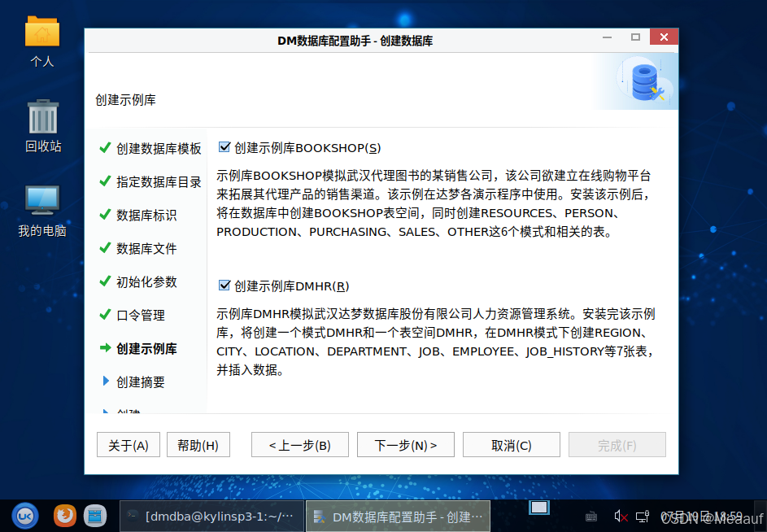Screen dimensions: 767x532
Task: Click the DMHR description text paragraph
Action: 436,342
